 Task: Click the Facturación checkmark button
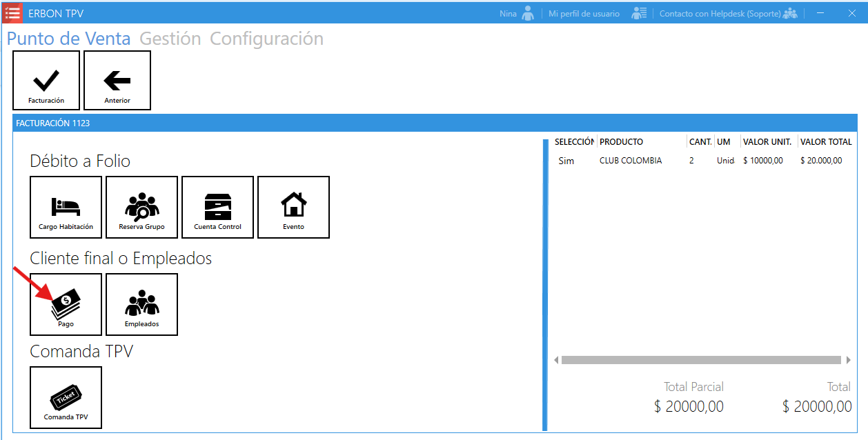46,81
